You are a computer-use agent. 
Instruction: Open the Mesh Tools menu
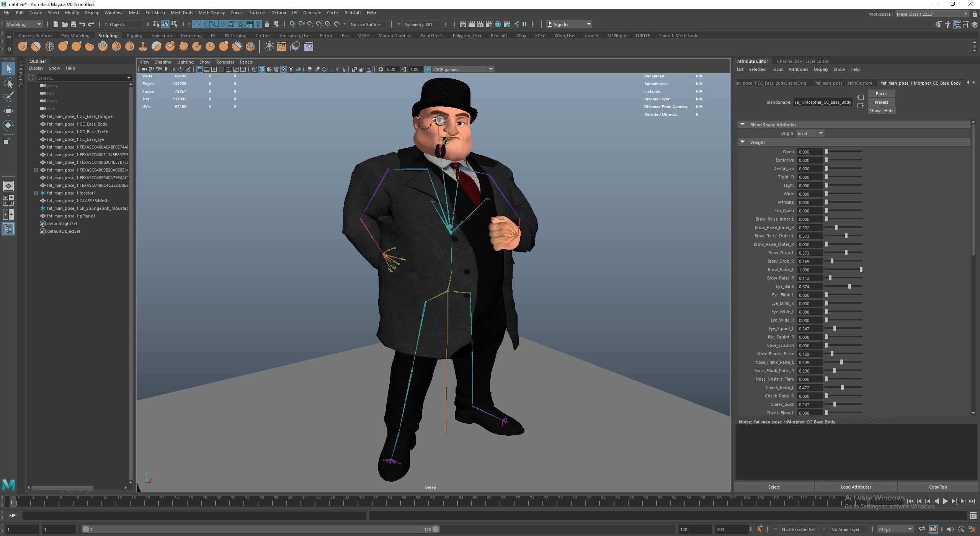[181, 13]
